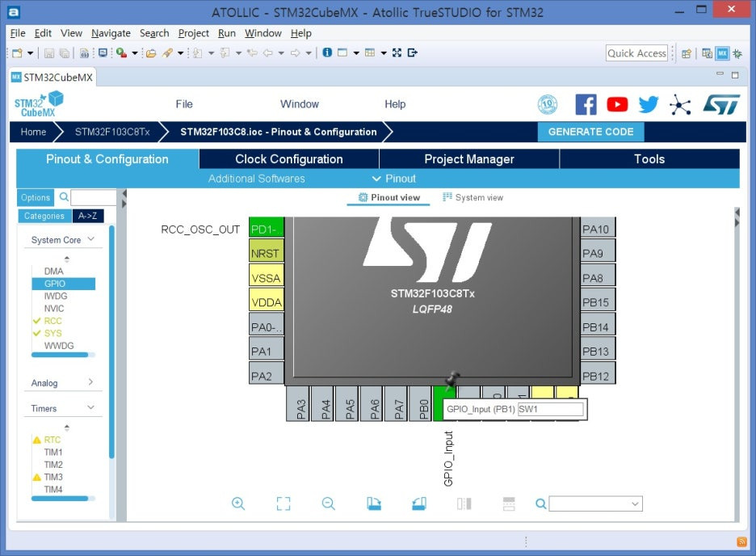Select RCC in System Core list
Viewport: 756px width, 556px height.
pyautogui.click(x=52, y=321)
